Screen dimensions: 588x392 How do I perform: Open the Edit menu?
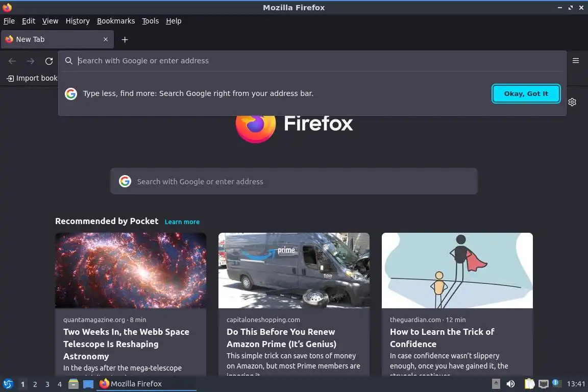(29, 21)
